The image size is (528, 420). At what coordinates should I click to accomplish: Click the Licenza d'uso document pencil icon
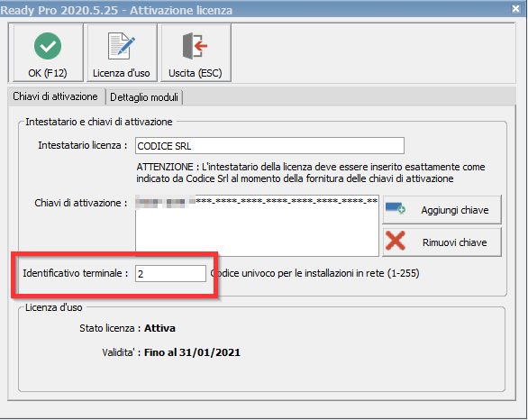click(x=122, y=46)
